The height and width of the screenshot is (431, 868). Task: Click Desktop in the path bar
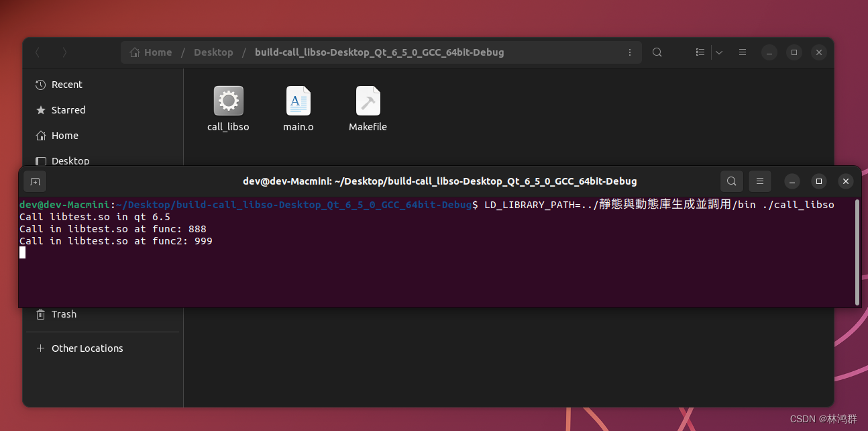(213, 52)
